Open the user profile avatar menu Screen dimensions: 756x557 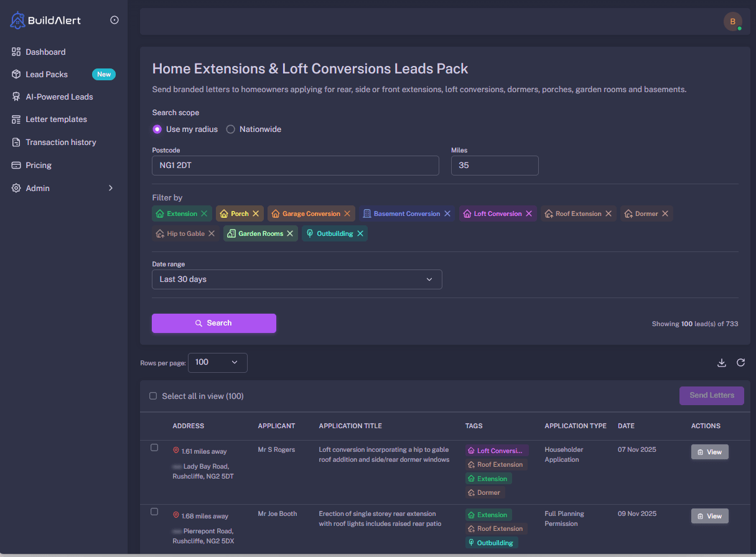pos(732,21)
